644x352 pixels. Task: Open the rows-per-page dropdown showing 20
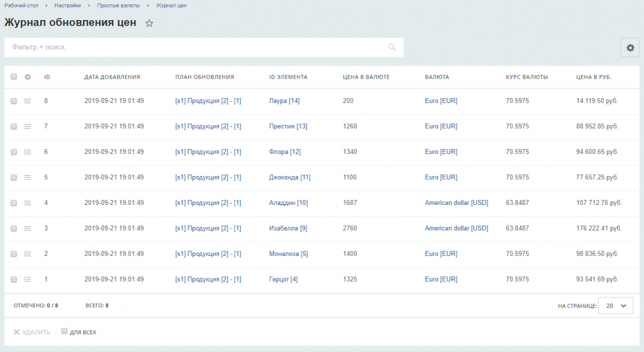click(x=616, y=305)
